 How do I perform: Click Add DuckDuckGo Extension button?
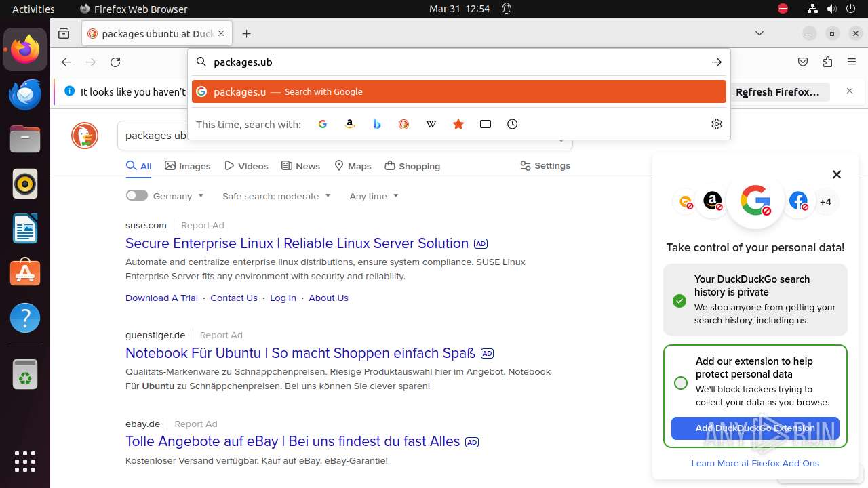(x=755, y=428)
